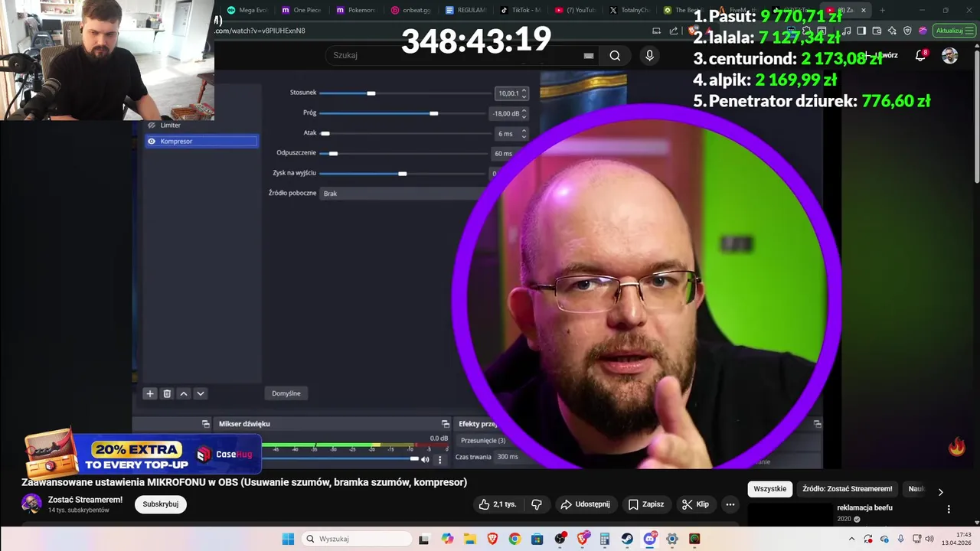Switch to the TikTok browser tab
The width and height of the screenshot is (980, 551).
[x=521, y=10]
